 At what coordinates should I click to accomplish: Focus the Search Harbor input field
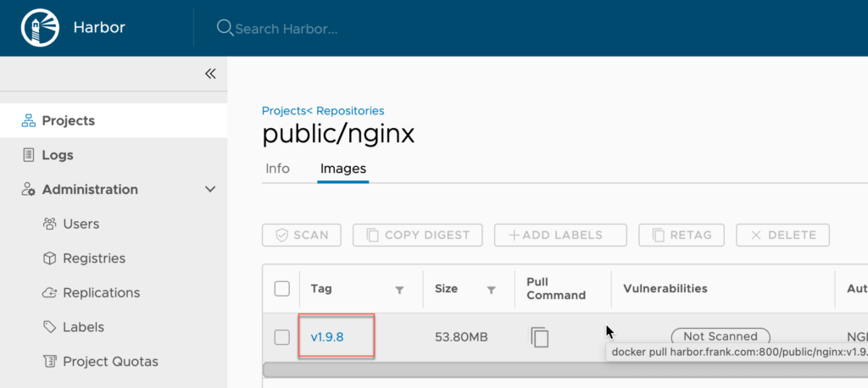click(x=287, y=28)
